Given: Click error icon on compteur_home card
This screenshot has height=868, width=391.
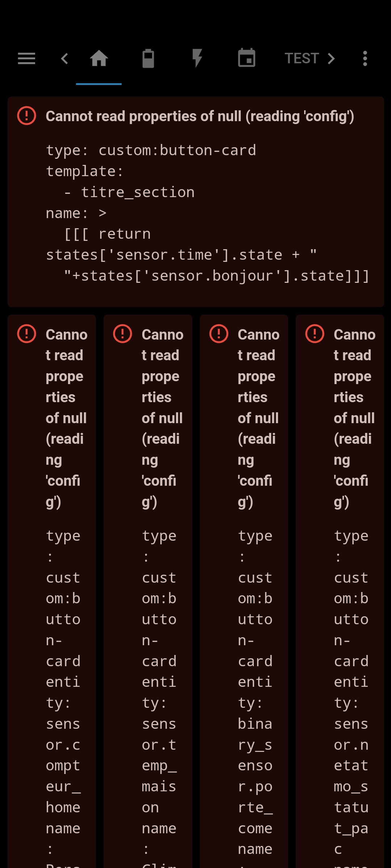Looking at the screenshot, I should tap(26, 333).
